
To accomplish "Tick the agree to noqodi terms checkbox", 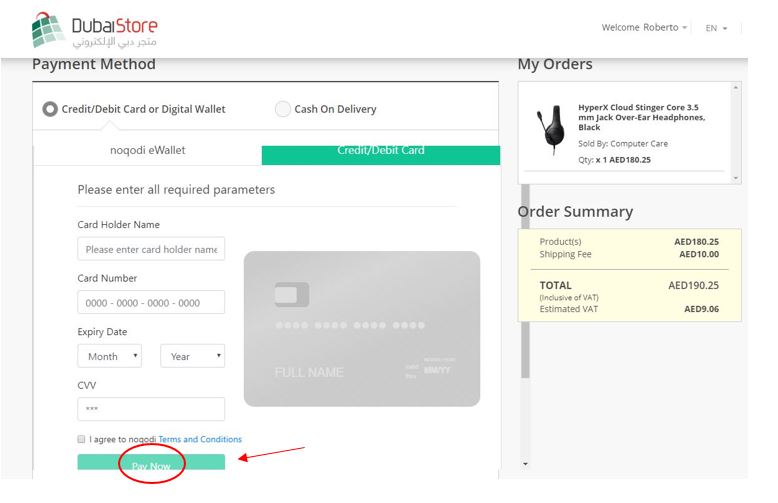I will [x=81, y=439].
